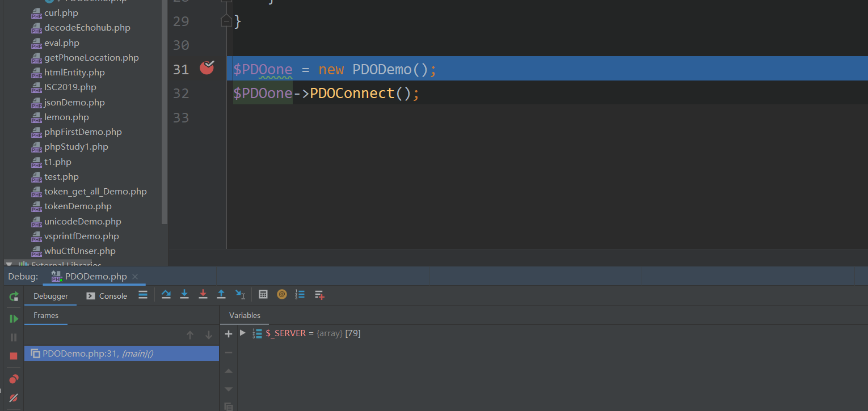Open t1.php file
Viewport: 868px width, 411px height.
coord(51,162)
